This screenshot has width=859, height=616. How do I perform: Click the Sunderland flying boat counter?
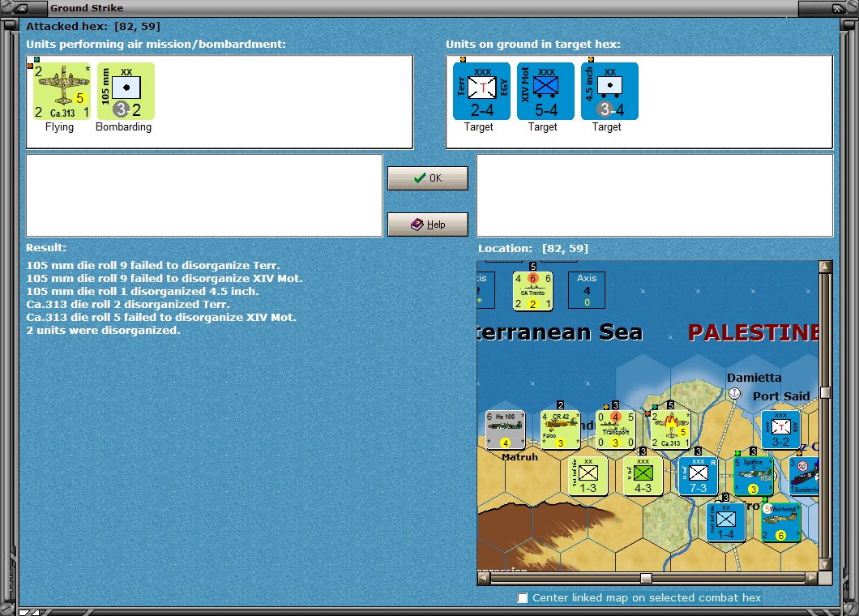(804, 477)
